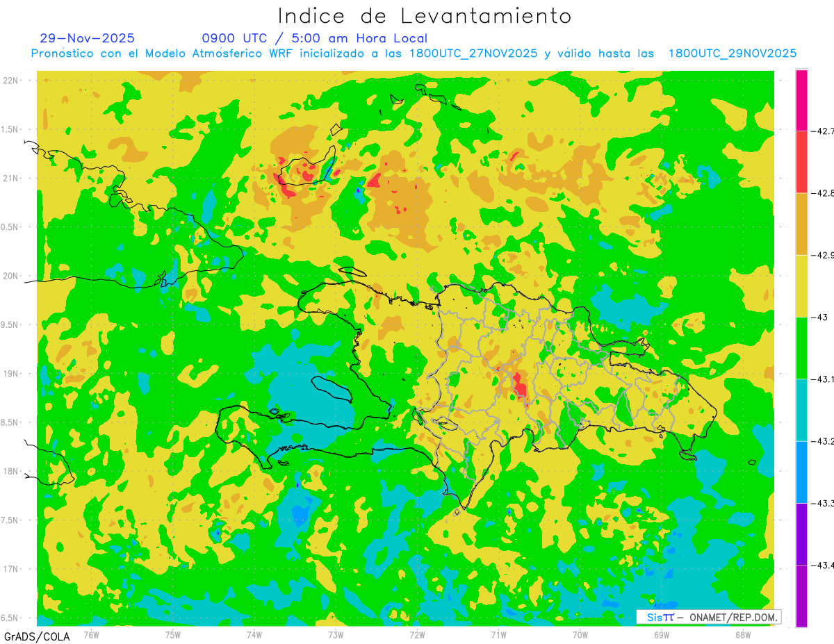Click the '75W' longitude label

click(x=173, y=634)
